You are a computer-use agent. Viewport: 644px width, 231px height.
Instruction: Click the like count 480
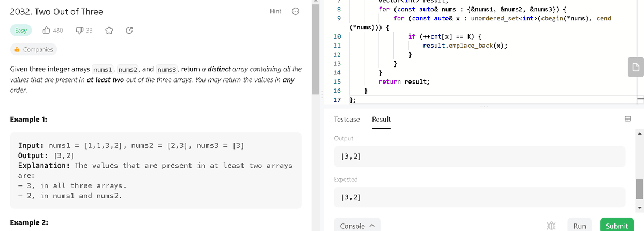(x=58, y=31)
